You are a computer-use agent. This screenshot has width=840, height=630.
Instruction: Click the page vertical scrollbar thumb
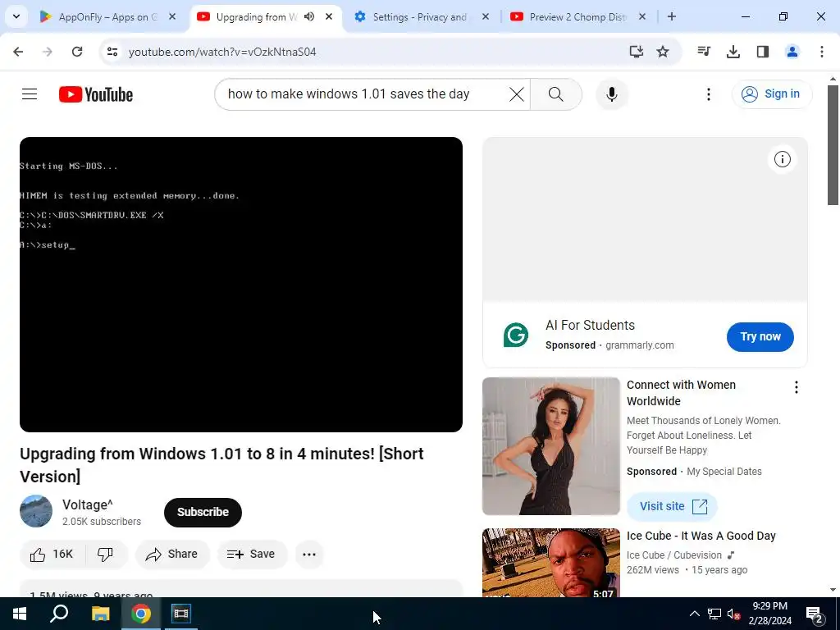[833, 144]
